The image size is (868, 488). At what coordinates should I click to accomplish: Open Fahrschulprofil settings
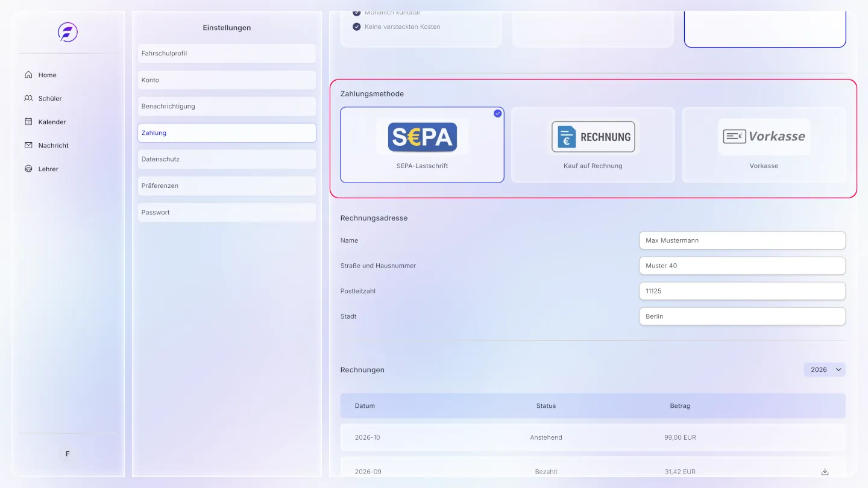(x=227, y=53)
